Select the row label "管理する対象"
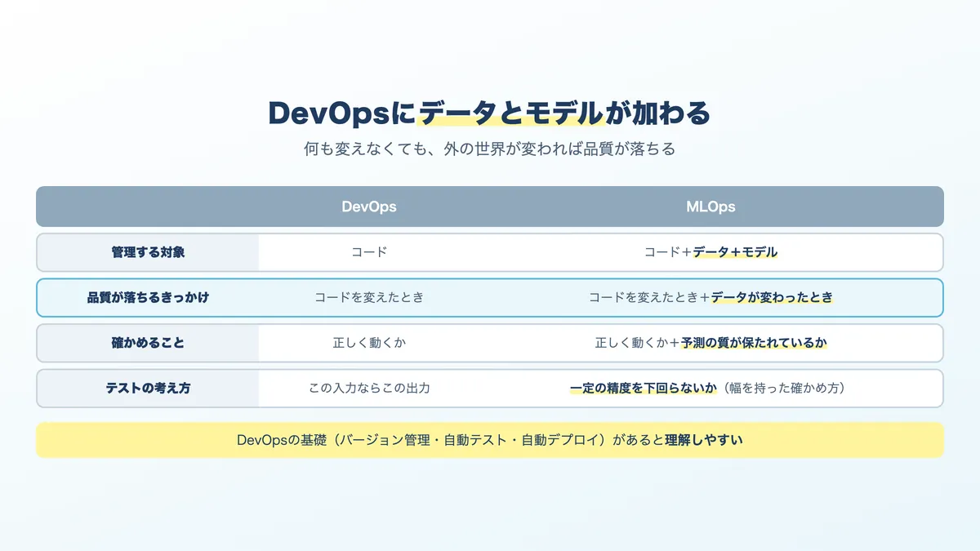 pyautogui.click(x=149, y=252)
